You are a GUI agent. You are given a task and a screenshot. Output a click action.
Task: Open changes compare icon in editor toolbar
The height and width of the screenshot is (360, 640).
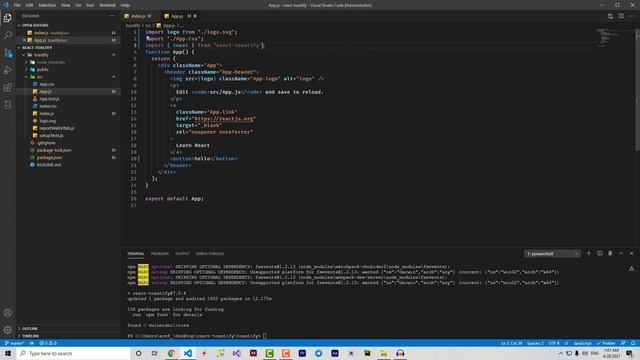(610, 16)
